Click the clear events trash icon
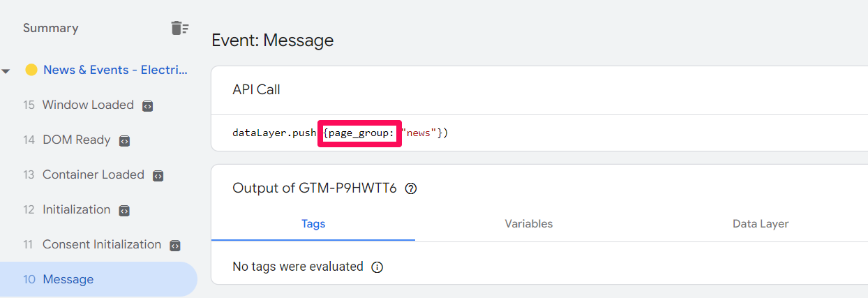This screenshot has width=868, height=298. (179, 28)
